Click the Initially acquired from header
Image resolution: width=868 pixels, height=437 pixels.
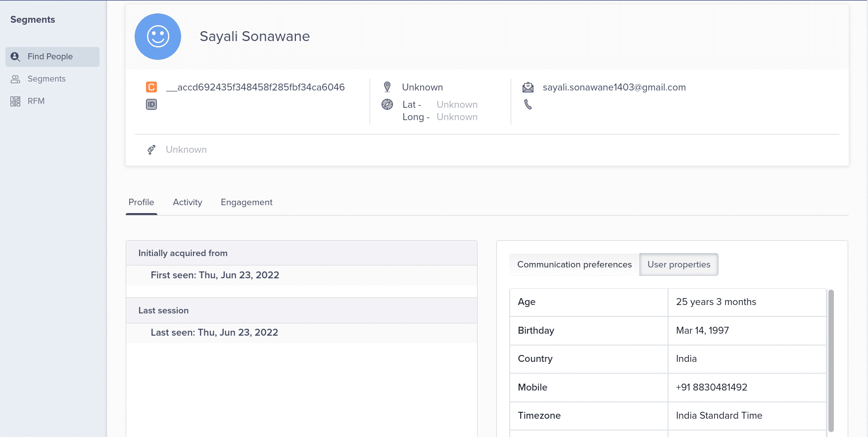point(301,253)
